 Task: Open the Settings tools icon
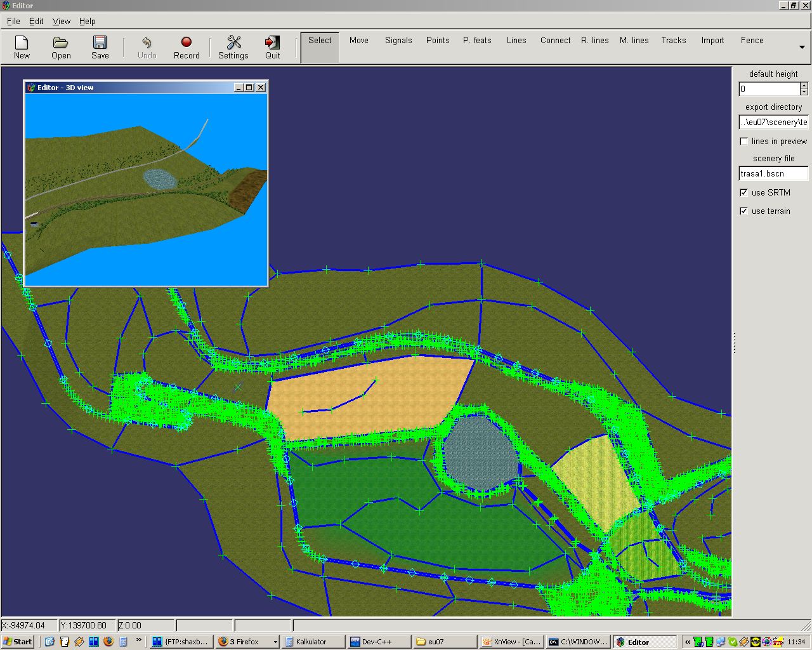[x=233, y=43]
